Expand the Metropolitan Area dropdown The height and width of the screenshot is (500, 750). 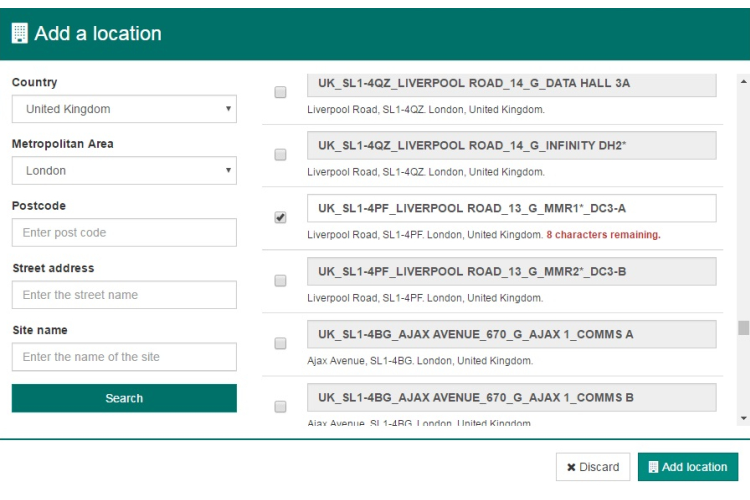(x=124, y=171)
